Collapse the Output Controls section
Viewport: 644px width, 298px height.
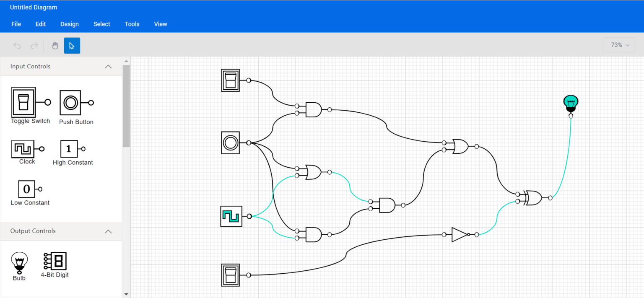pos(108,231)
